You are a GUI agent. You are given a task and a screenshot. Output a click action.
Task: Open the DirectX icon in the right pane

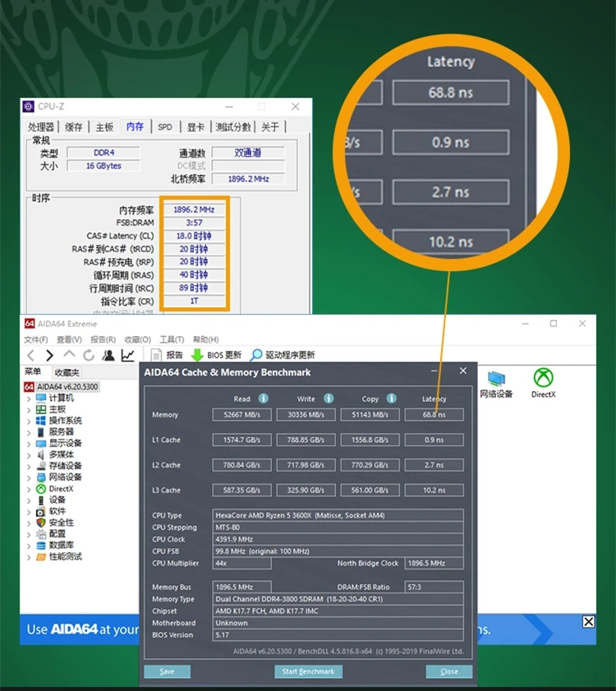(543, 383)
